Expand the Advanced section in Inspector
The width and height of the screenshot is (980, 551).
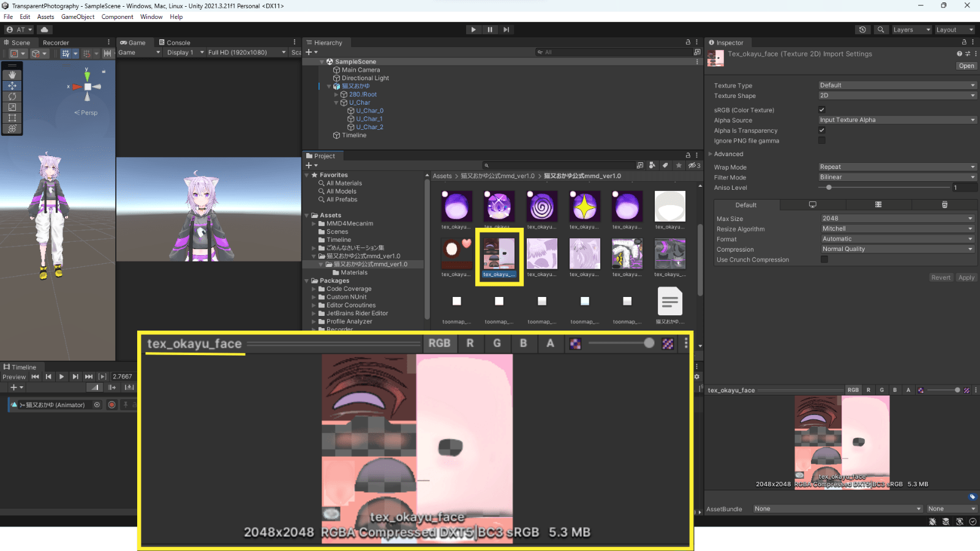(x=728, y=154)
